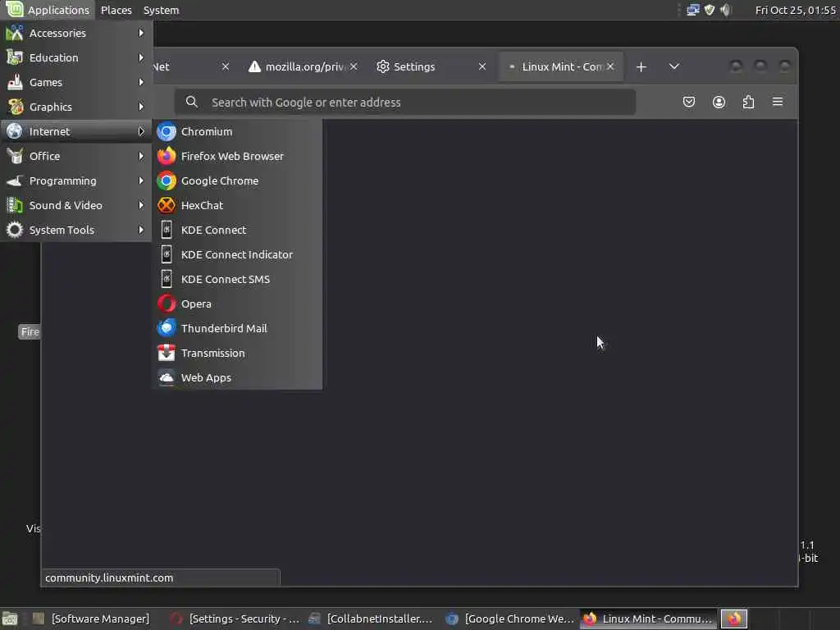840x630 pixels.
Task: Close the Settings tab
Action: click(x=482, y=66)
